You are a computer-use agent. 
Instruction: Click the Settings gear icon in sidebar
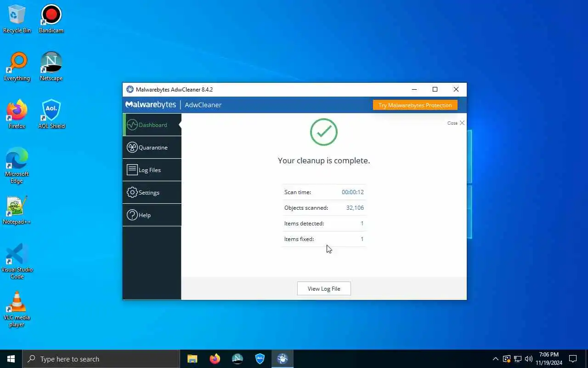coord(132,192)
